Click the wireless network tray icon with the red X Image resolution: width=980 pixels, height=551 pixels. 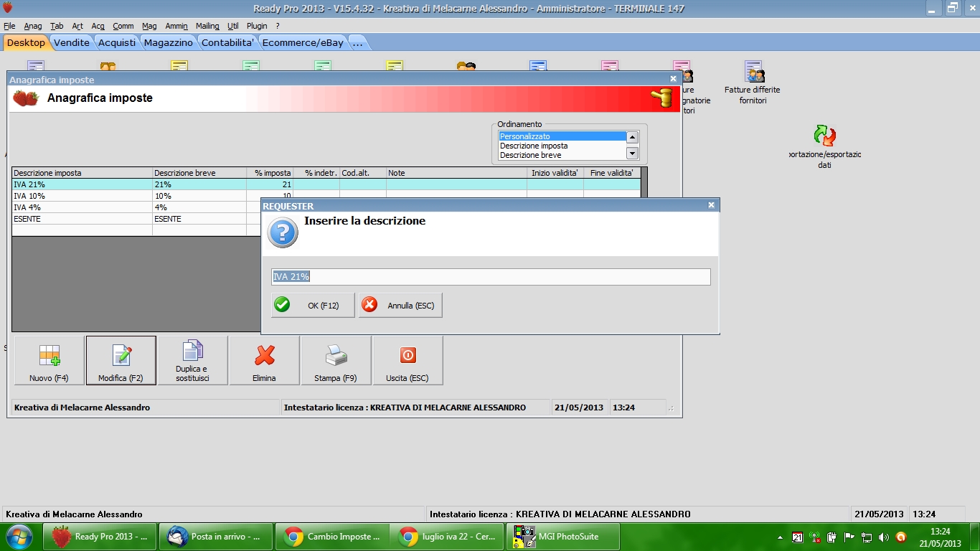point(815,537)
